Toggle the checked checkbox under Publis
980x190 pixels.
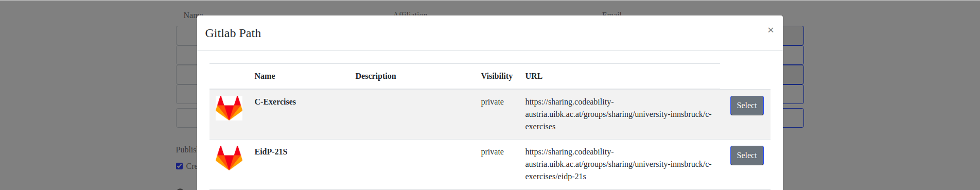(x=180, y=166)
